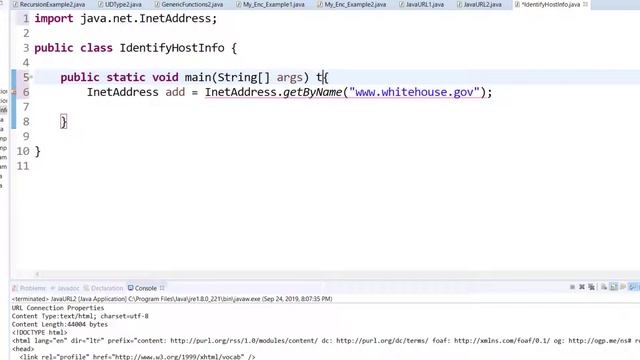Open the Problems view tab

coord(29,288)
